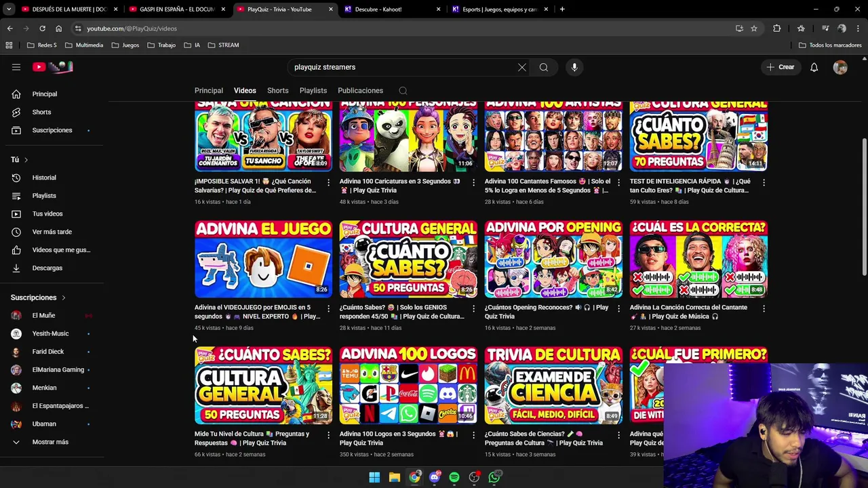Open the YouTube hamburger guide menu
Viewport: 868px width, 488px height.
point(16,67)
